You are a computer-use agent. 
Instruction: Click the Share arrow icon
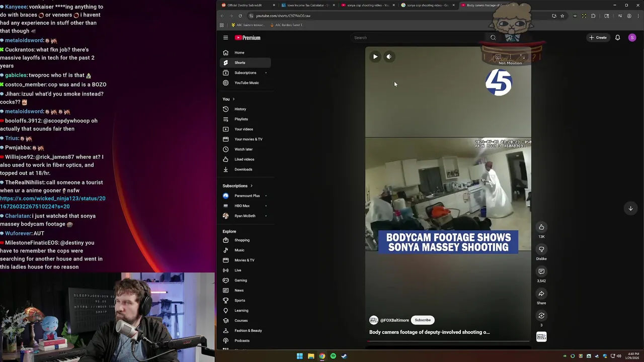tap(541, 294)
